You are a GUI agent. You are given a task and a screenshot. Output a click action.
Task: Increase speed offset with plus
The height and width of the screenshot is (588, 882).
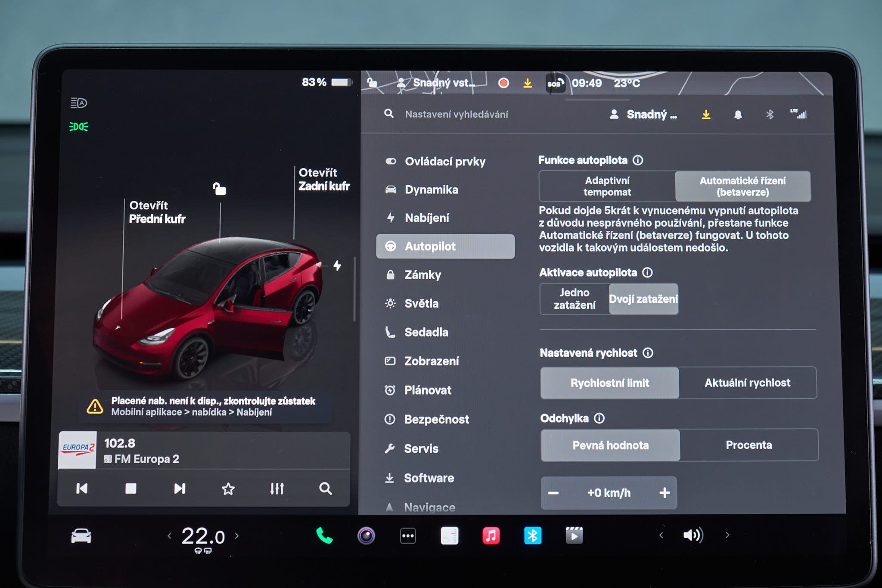coord(665,493)
